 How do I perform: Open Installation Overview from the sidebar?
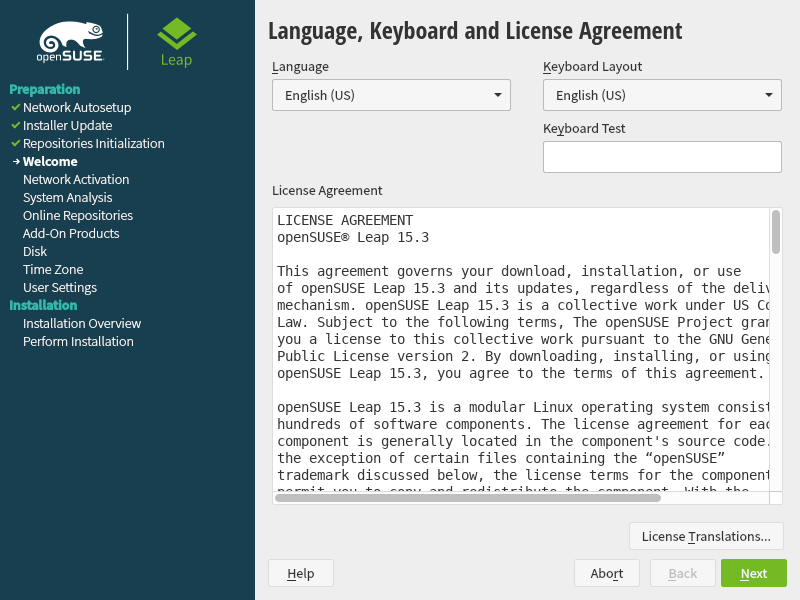[82, 323]
